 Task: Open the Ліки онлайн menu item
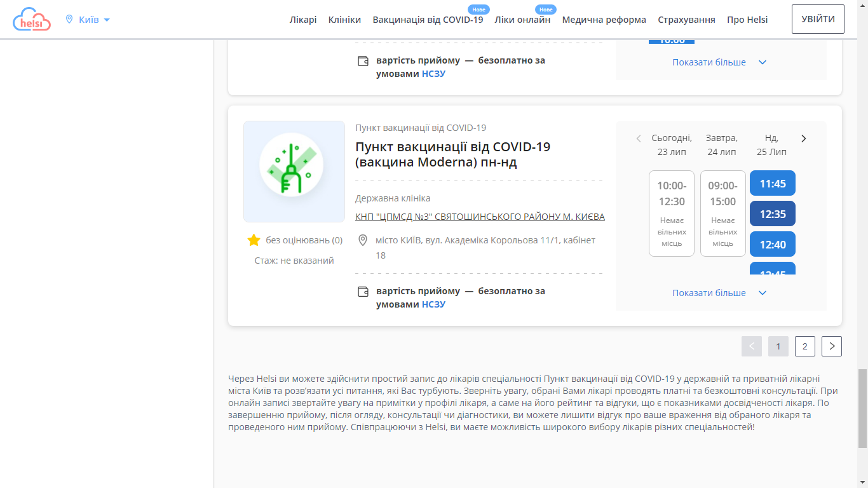tap(522, 20)
